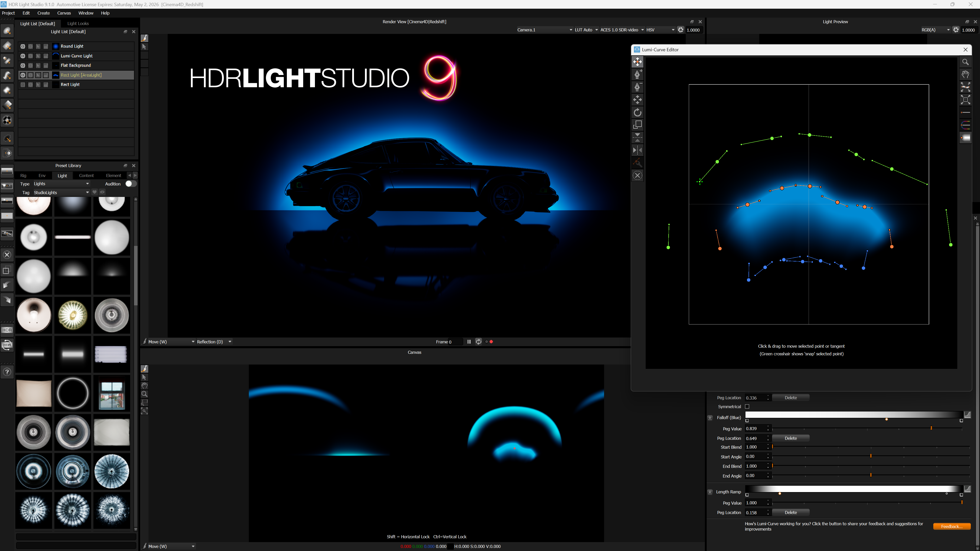980x551 pixels.
Task: Close the Lumi-Curve Editor window
Action: (x=965, y=49)
